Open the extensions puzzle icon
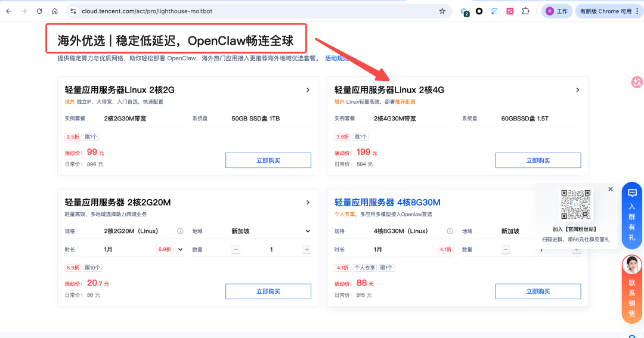This screenshot has height=338, width=644. tap(525, 11)
